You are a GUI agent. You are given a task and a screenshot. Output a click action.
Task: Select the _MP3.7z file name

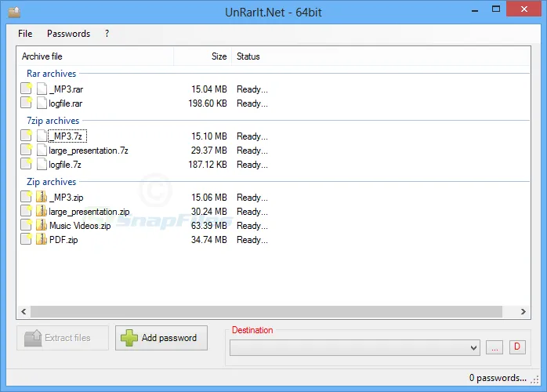[67, 136]
